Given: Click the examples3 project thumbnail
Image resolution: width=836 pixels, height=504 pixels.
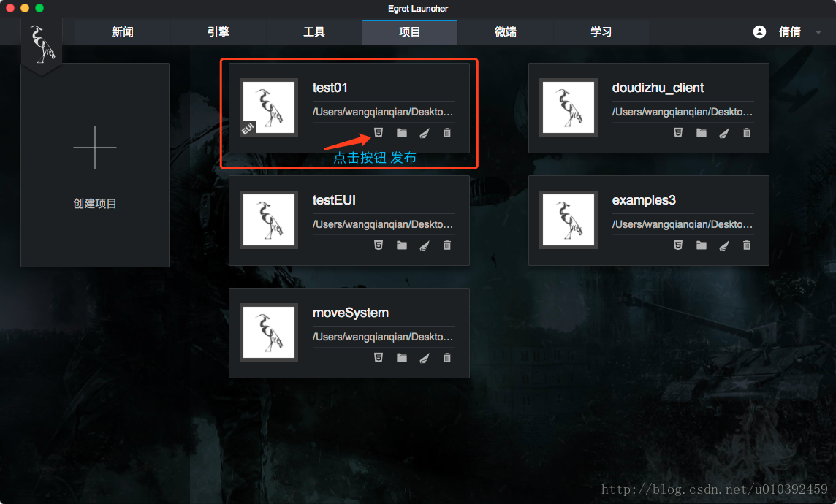Looking at the screenshot, I should click(569, 220).
